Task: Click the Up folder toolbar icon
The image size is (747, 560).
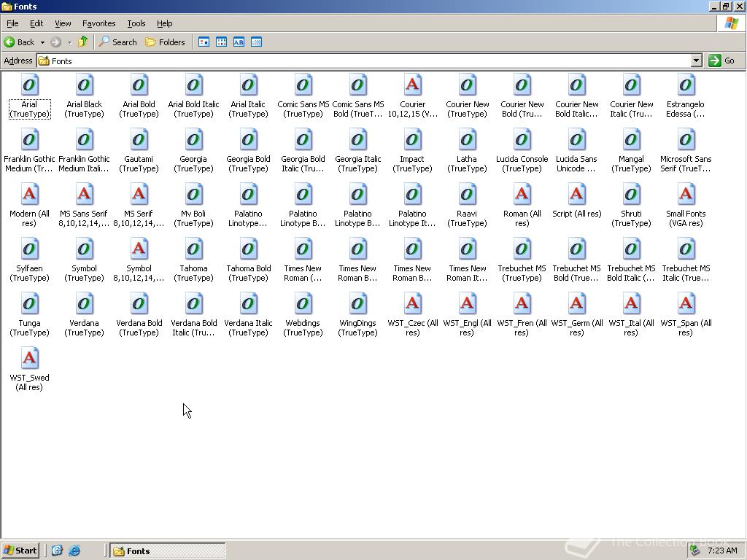Action: (x=83, y=42)
